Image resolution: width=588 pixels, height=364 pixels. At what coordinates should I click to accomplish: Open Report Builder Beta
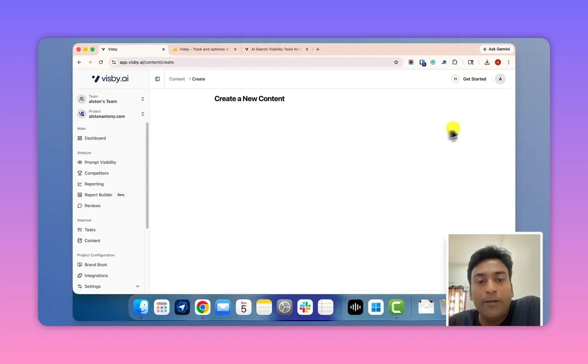[98, 195]
